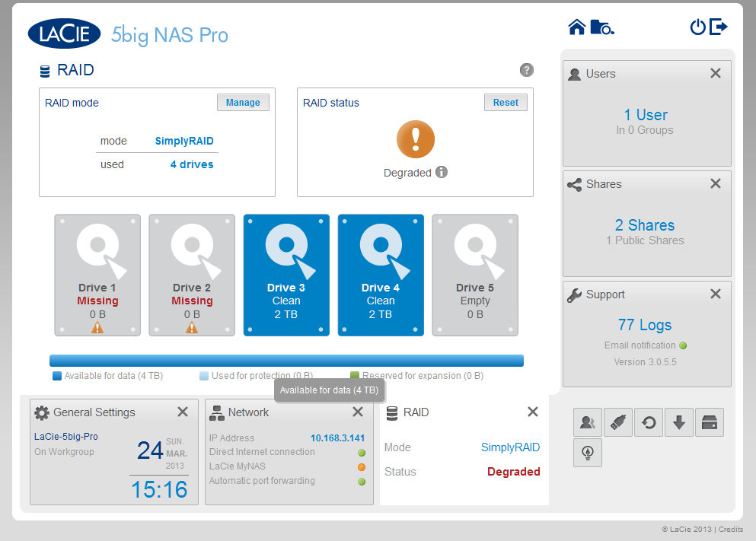The height and width of the screenshot is (541, 756).
Task: Click the date number 24
Action: [150, 450]
